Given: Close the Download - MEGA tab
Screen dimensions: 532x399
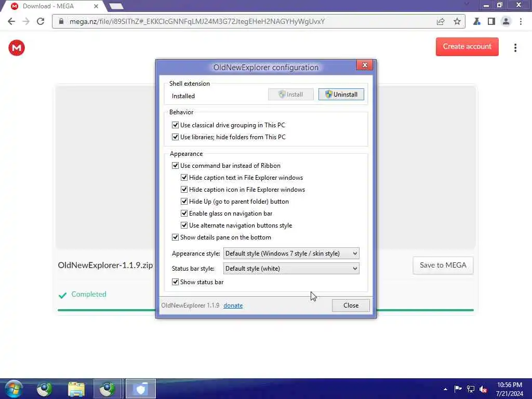Looking at the screenshot, I should point(96,6).
